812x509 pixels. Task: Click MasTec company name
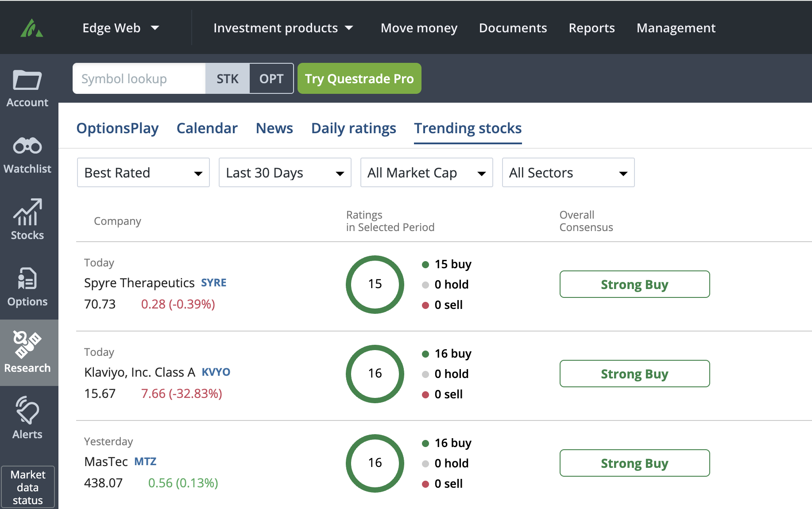(106, 461)
